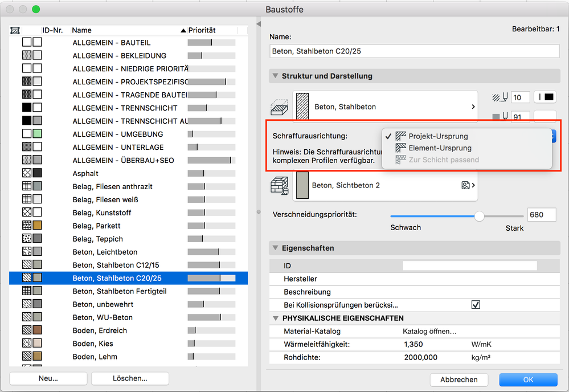Click the Verschneidungspriorität slider handle
This screenshot has width=569, height=392.
pos(480,216)
